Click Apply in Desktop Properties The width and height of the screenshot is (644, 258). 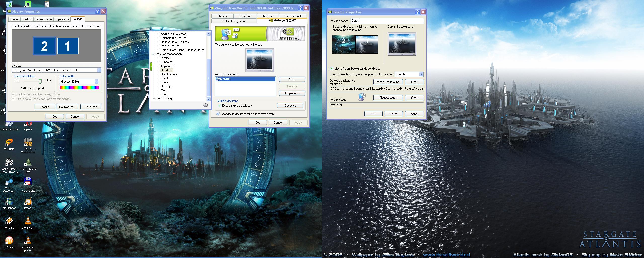coord(414,114)
